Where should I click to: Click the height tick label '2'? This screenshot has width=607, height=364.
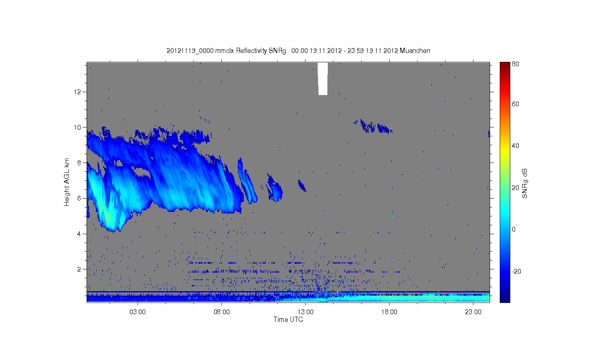(x=79, y=269)
